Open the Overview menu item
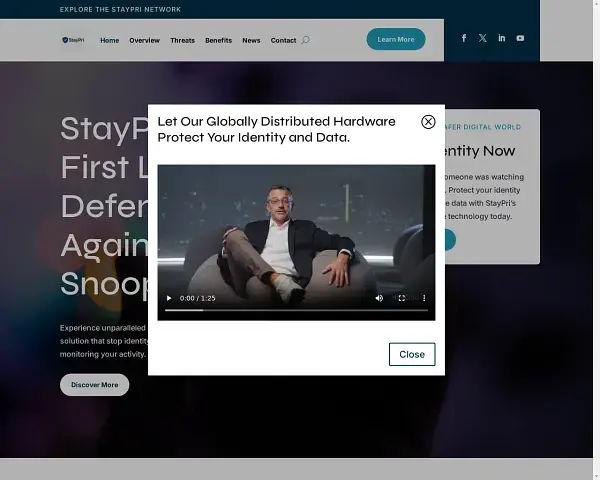Screen dimensions: 600x480 [144, 40]
